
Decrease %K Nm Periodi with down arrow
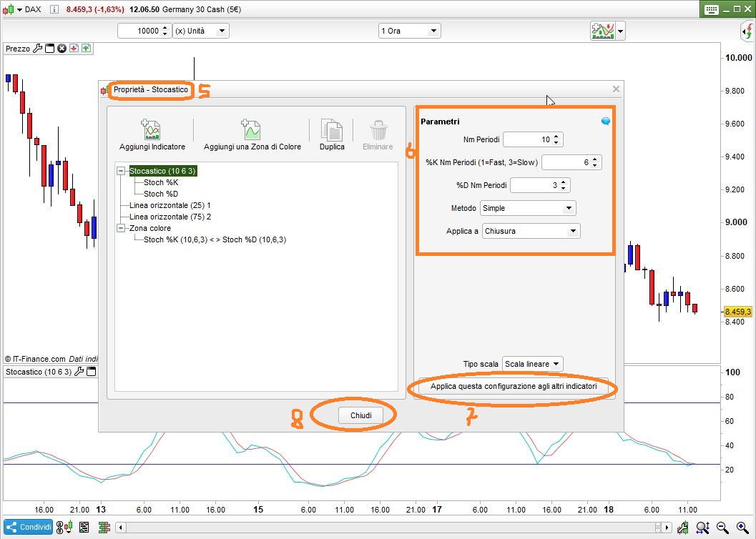[x=595, y=165]
